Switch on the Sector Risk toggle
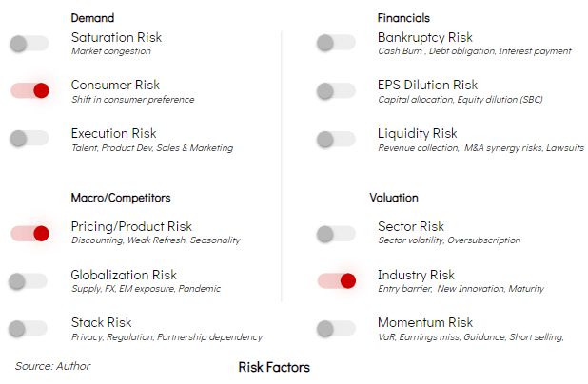588x384 pixels. [x=336, y=234]
